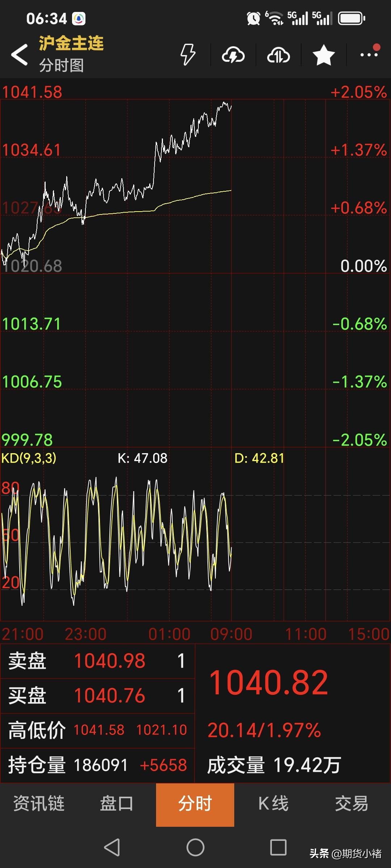Tap the 成交量 19.42万 figure
The height and width of the screenshot is (868, 391).
pos(274,765)
